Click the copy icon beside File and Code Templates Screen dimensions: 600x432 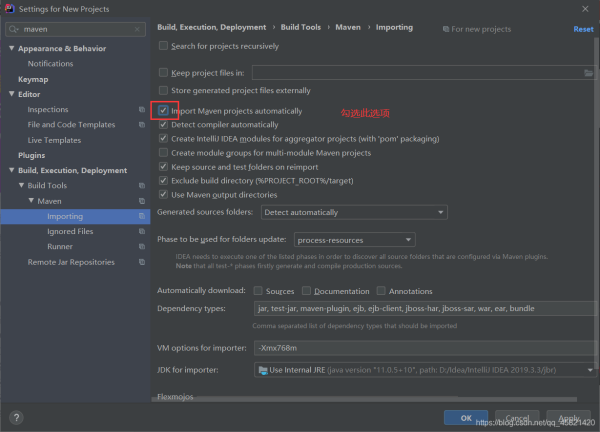[142, 125]
